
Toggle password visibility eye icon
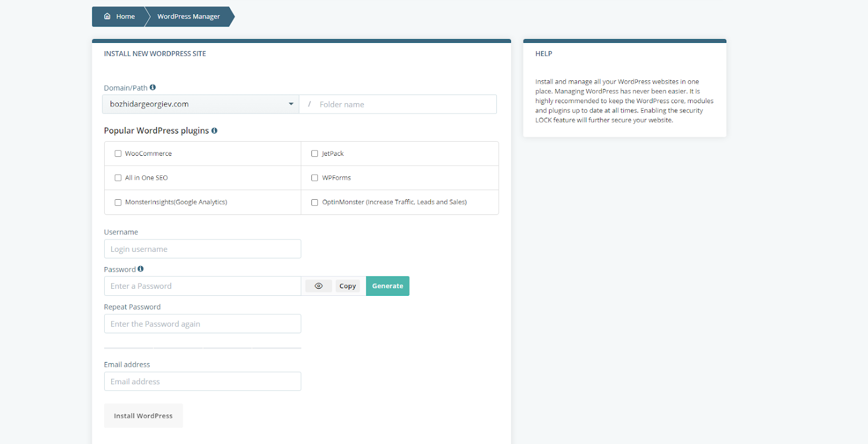(x=318, y=286)
